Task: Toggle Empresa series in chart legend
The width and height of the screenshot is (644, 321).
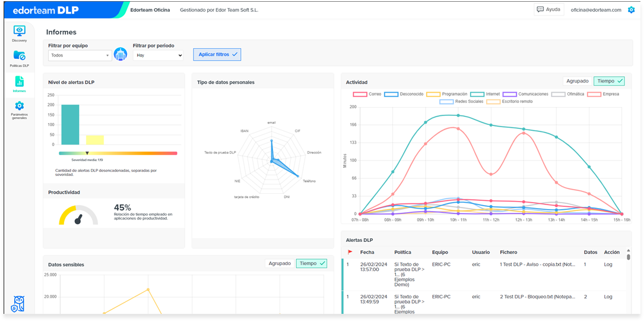Action: coord(603,95)
